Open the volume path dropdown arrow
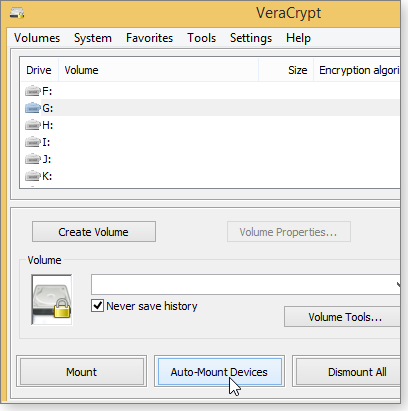Image resolution: width=408 pixels, height=411 pixels. (x=398, y=284)
